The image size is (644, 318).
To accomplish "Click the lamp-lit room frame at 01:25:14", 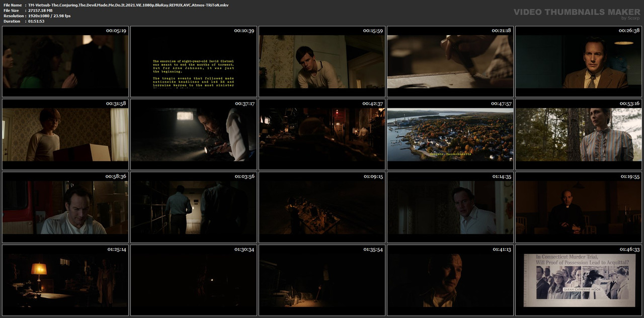I will 65,280.
